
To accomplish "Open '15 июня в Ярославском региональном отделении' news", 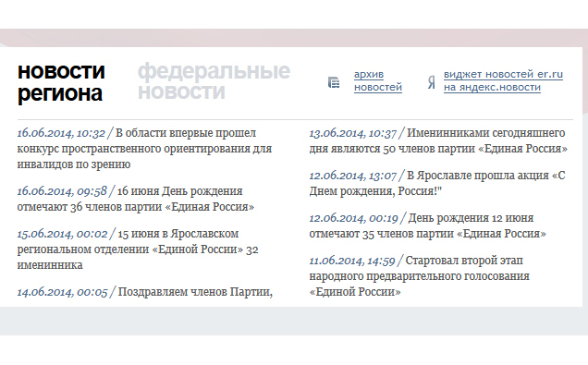I will coord(138,249).
